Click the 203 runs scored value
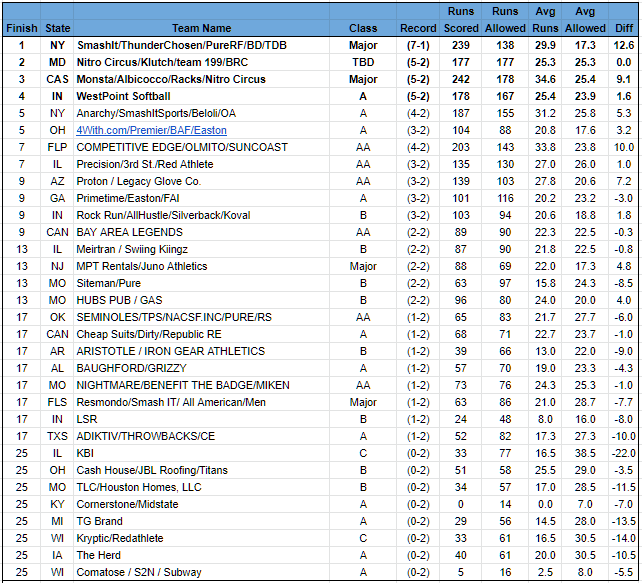Viewport: 642px width, 583px height. 461,147
